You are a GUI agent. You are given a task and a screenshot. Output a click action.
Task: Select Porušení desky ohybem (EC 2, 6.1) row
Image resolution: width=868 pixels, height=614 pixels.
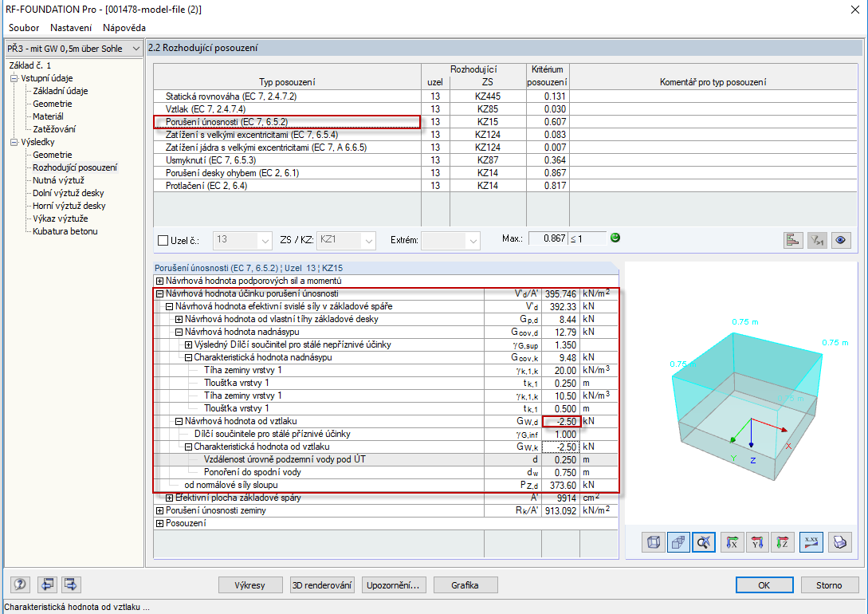[505, 173]
